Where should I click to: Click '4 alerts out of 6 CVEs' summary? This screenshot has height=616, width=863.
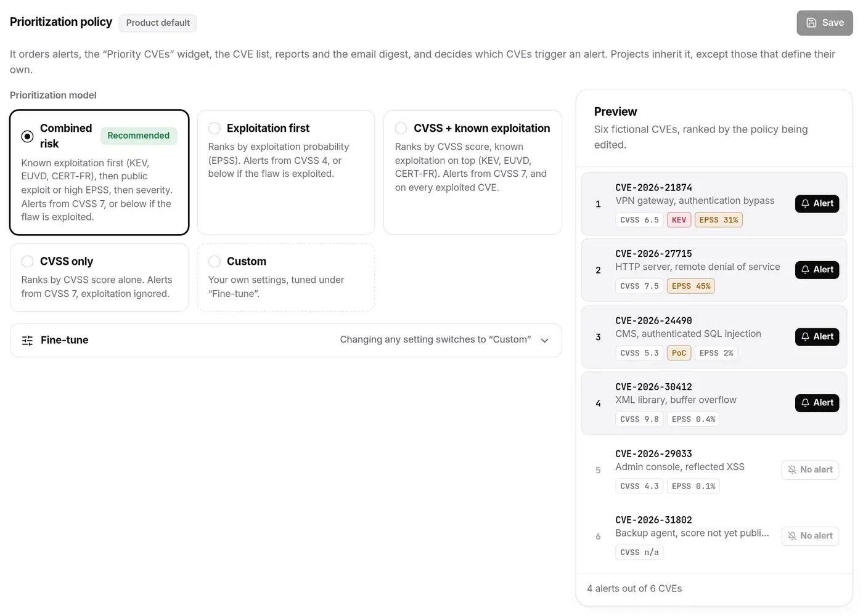pos(634,589)
